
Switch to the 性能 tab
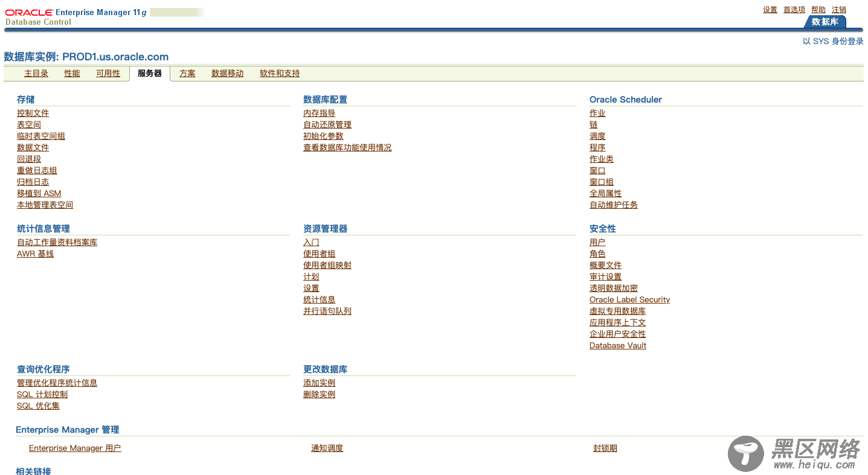tap(72, 74)
